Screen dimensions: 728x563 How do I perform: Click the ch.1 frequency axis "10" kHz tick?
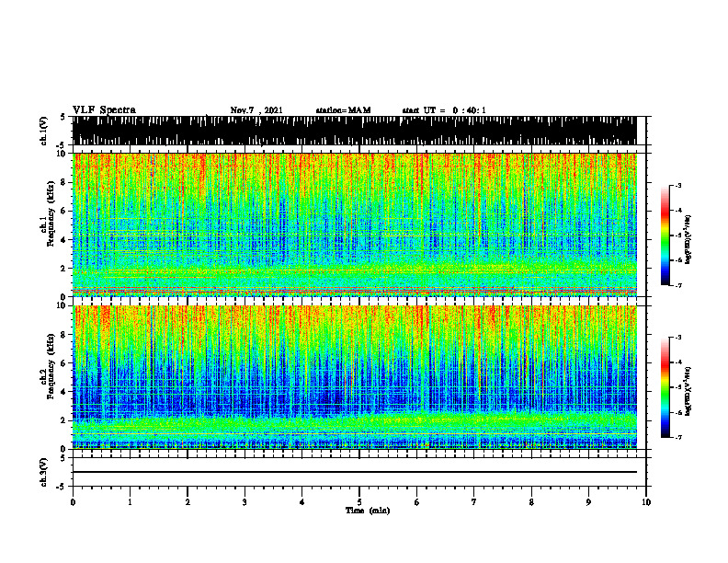tap(63, 154)
